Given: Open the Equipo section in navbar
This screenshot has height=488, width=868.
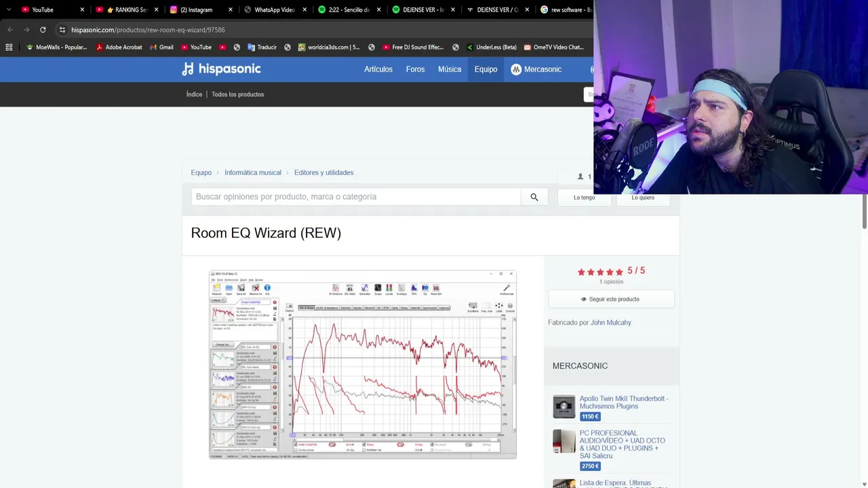Looking at the screenshot, I should (486, 69).
